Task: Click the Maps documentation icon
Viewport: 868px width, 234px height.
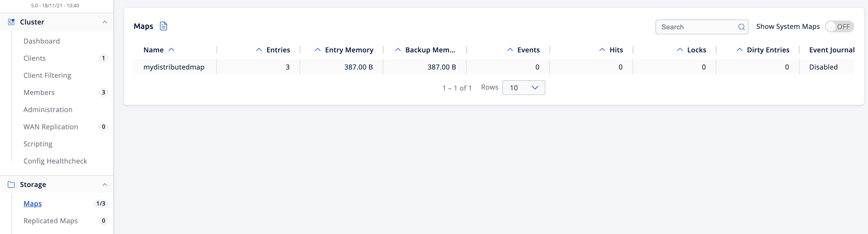Action: tap(164, 26)
